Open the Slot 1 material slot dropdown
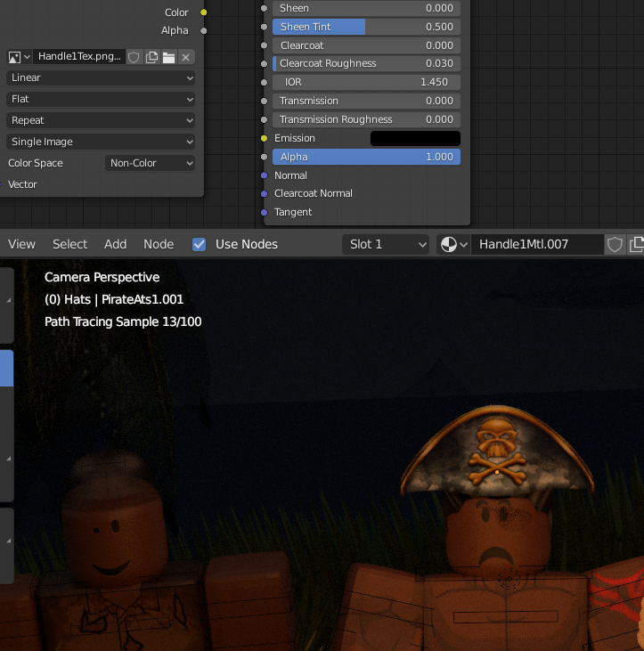The image size is (644, 651). pos(386,245)
